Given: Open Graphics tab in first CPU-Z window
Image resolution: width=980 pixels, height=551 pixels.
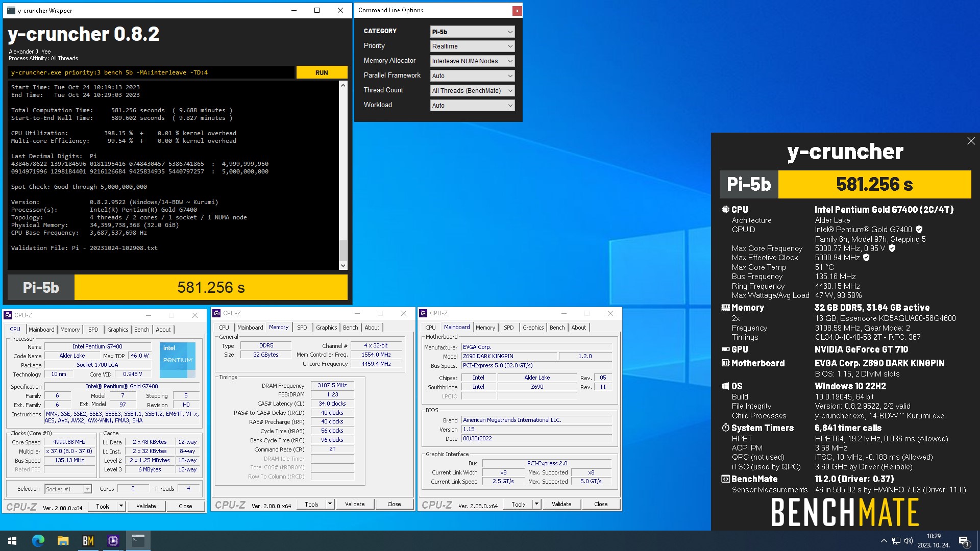Looking at the screenshot, I should [x=118, y=330].
